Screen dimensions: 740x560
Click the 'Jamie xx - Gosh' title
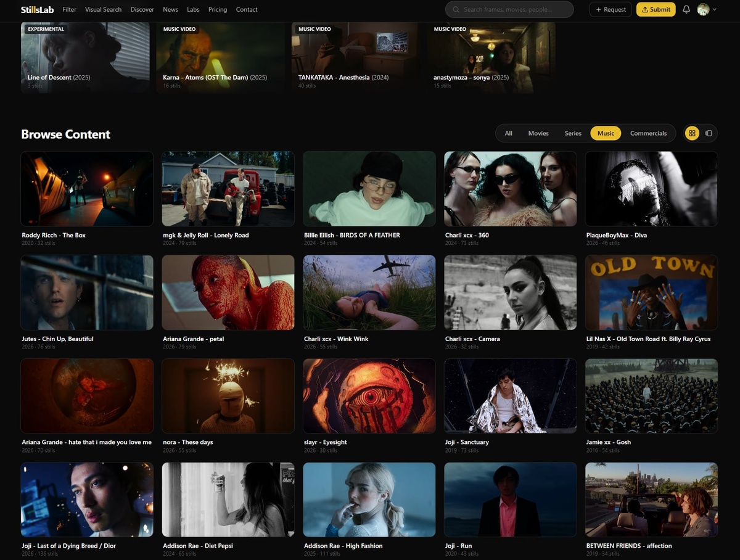click(609, 442)
